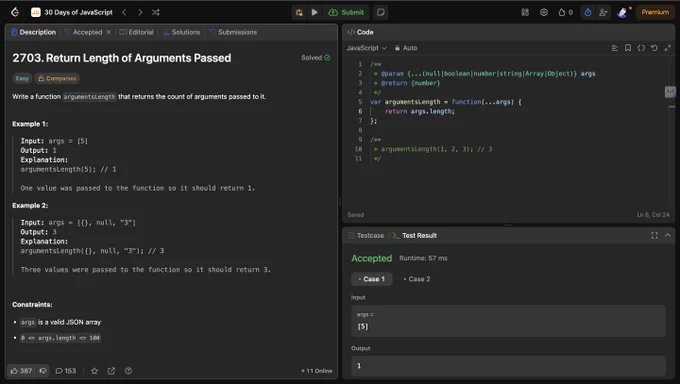Share the problem link icon

tap(111, 371)
